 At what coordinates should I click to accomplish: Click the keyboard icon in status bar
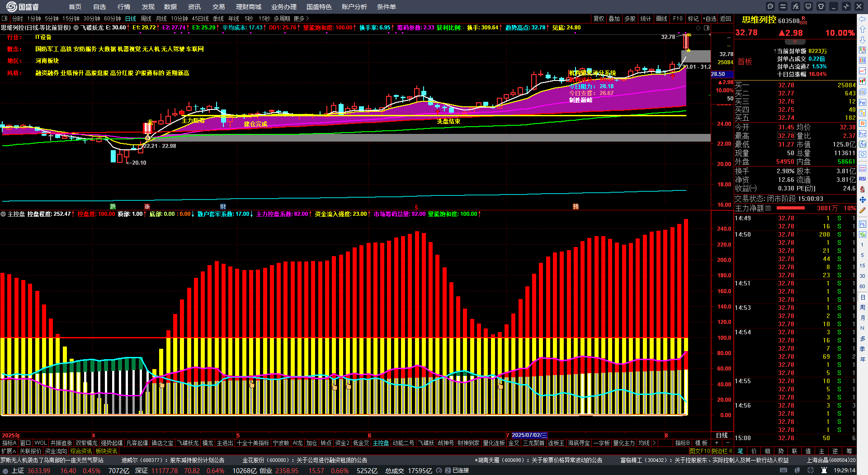783,470
